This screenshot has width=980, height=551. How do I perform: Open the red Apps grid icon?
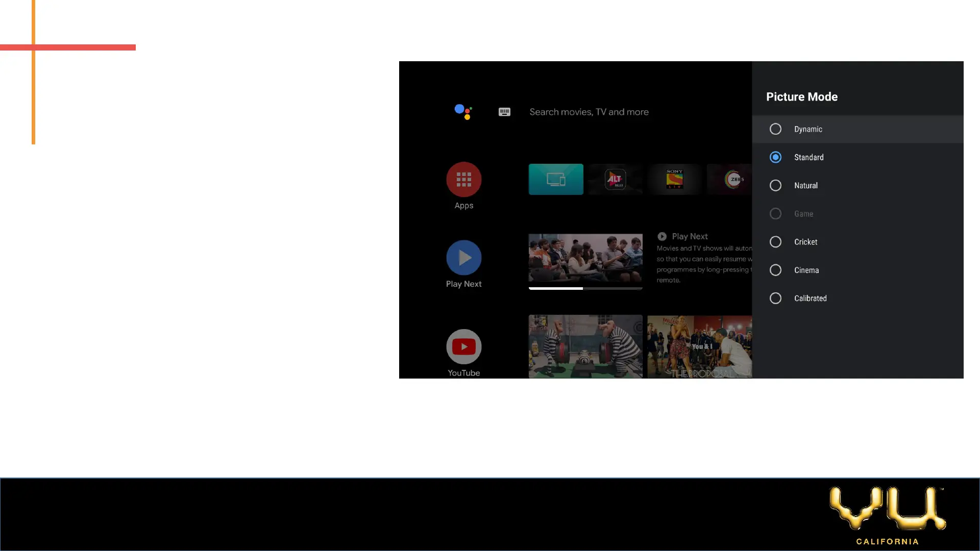(463, 179)
